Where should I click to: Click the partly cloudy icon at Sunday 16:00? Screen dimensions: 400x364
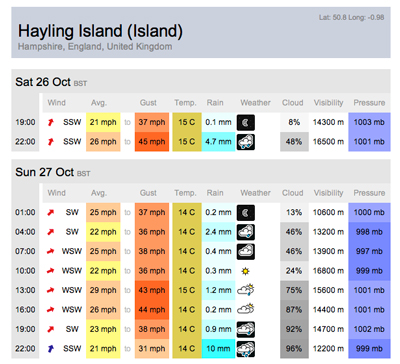point(246,310)
